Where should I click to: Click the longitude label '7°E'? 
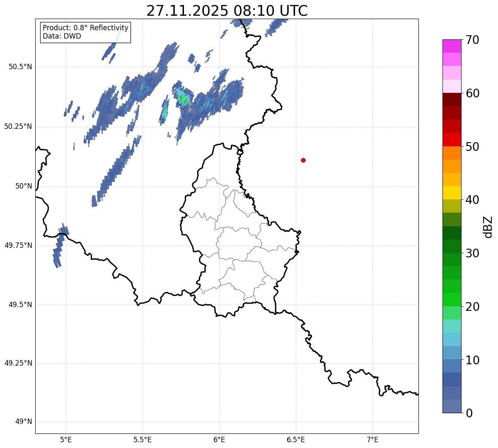[372, 439]
